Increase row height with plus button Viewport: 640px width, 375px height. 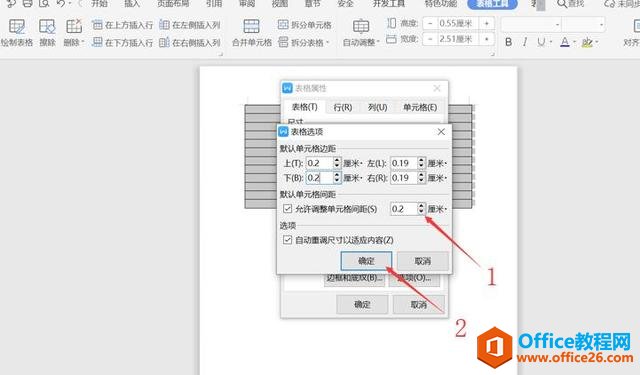[487, 24]
